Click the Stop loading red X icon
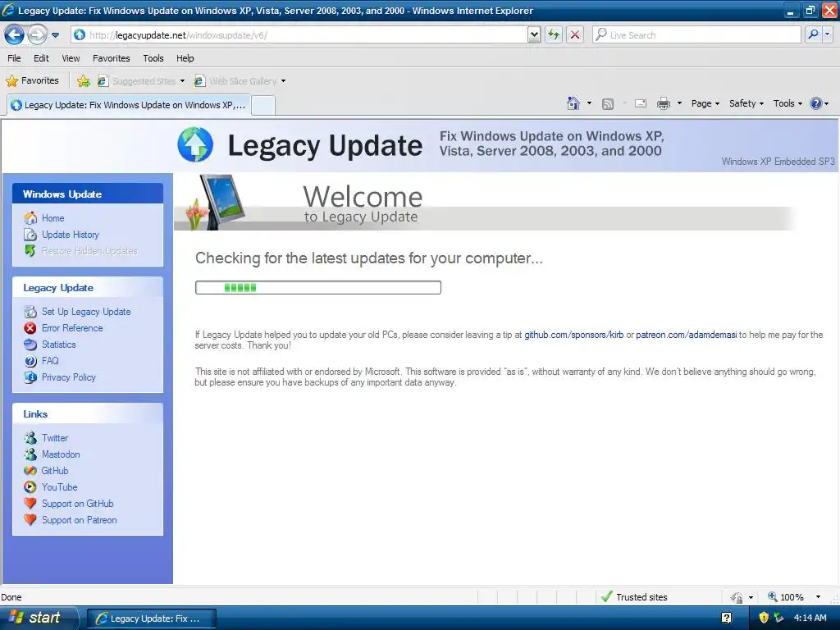The height and width of the screenshot is (630, 840). (575, 34)
